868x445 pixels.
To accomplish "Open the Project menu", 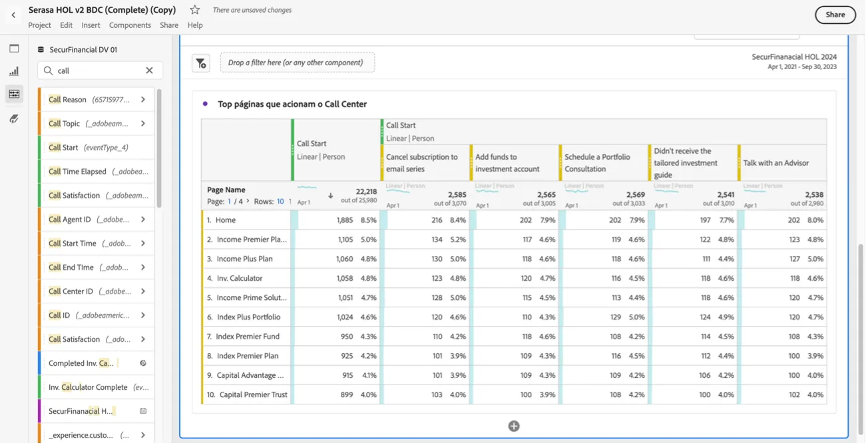I will click(40, 25).
